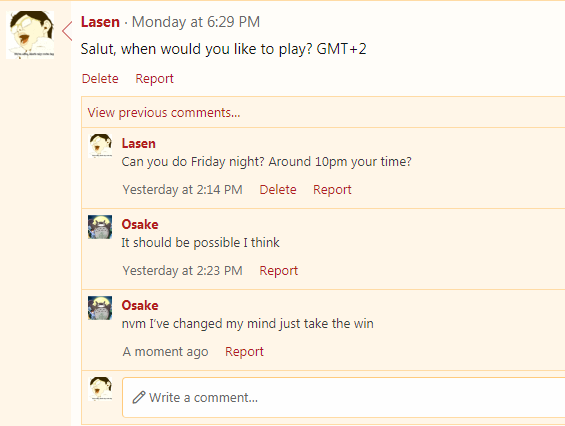Report the comment posted A moment ago
The width and height of the screenshot is (565, 426).
click(244, 351)
